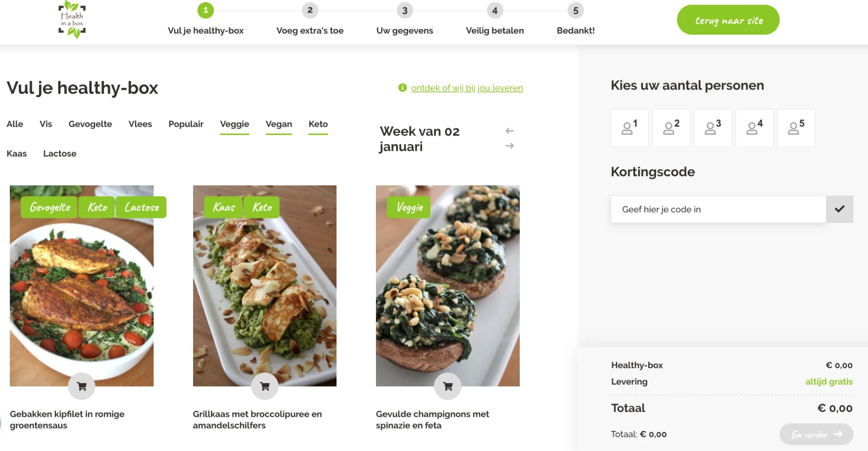This screenshot has height=451, width=868.
Task: Focus the Kortingscode input field
Action: (718, 209)
